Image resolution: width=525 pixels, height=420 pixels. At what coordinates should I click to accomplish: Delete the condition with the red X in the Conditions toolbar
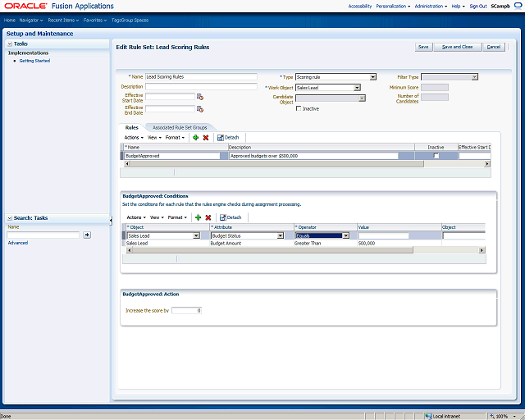pyautogui.click(x=208, y=217)
